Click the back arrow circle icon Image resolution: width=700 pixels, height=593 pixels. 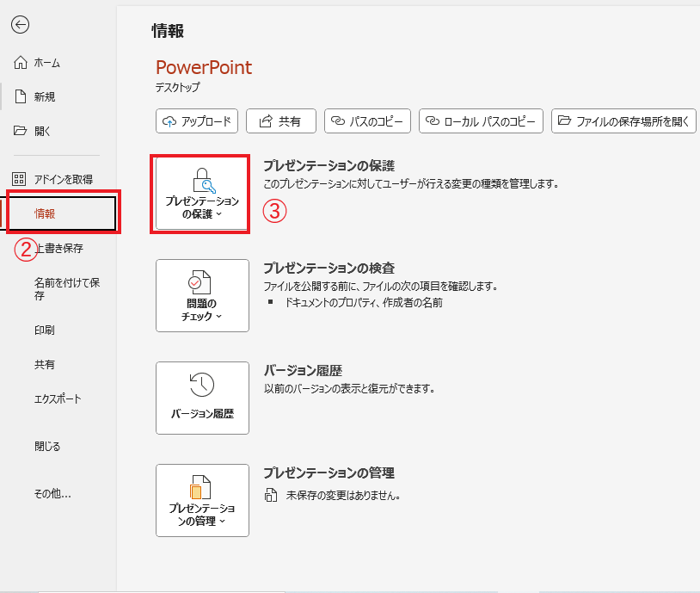(20, 25)
